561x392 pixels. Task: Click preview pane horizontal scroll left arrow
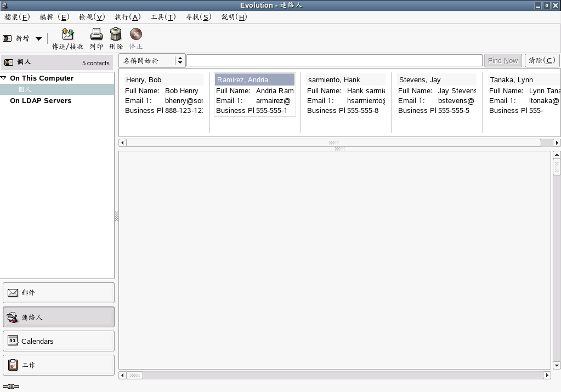tap(122, 375)
